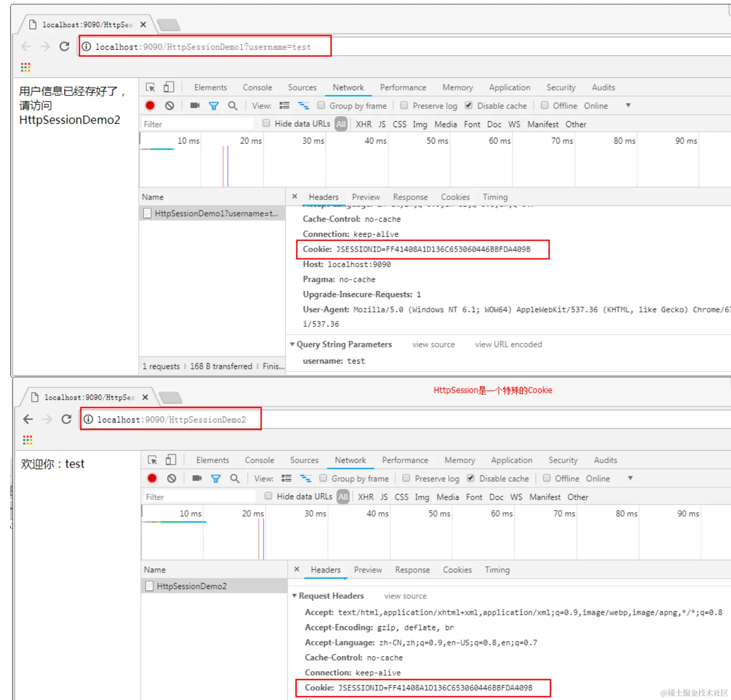The width and height of the screenshot is (731, 700).
Task: Click view source link for query string
Action: pyautogui.click(x=433, y=344)
